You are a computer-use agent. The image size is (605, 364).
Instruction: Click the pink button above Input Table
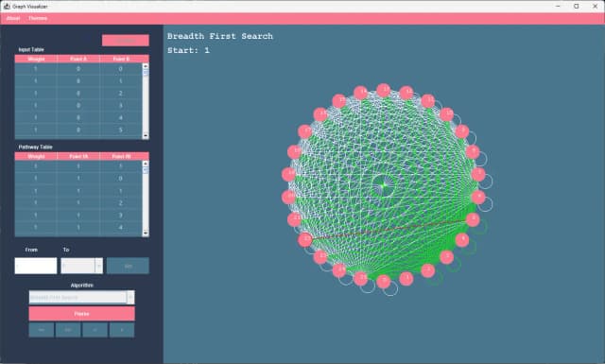click(x=126, y=40)
